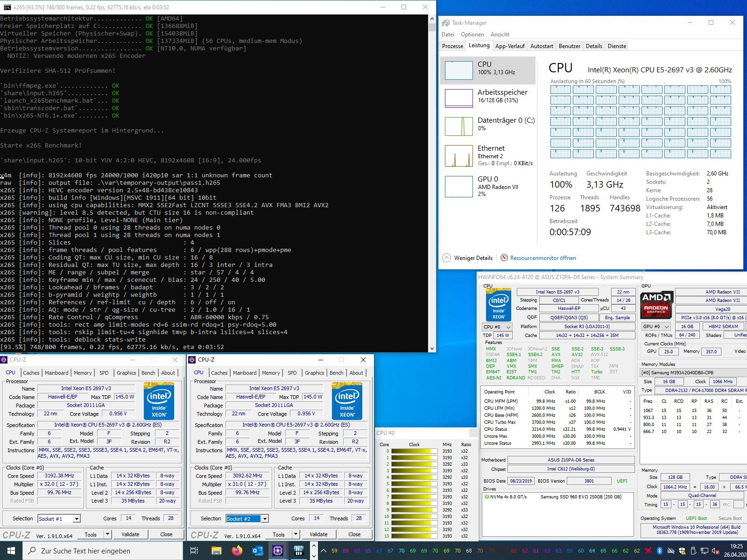Open Graphics tab in left CPU-Z window
The width and height of the screenshot is (747, 560).
pos(126,373)
